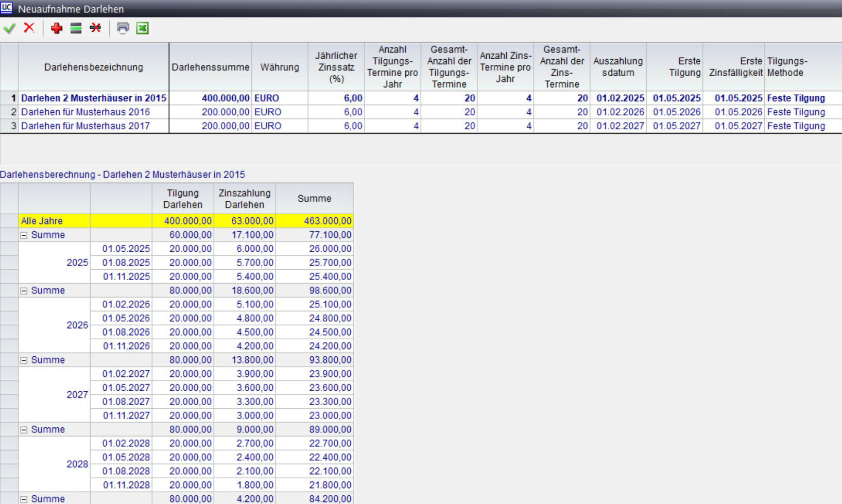This screenshot has height=504, width=842.
Task: Export the table to Excel
Action: click(142, 28)
